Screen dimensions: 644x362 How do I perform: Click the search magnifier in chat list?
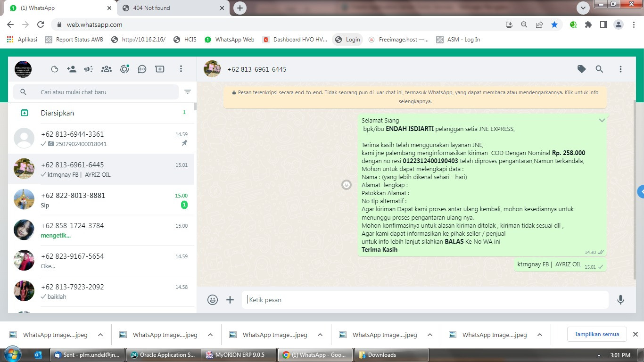[23, 92]
